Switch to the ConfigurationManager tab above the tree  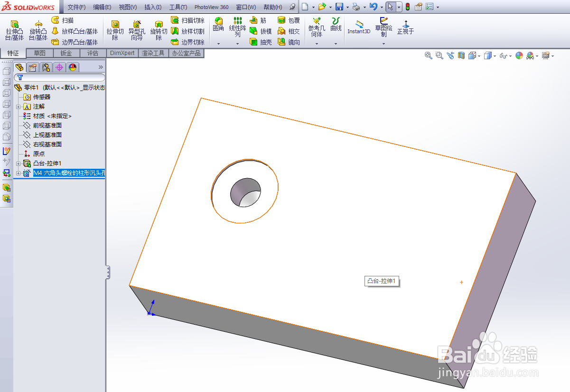(46, 67)
